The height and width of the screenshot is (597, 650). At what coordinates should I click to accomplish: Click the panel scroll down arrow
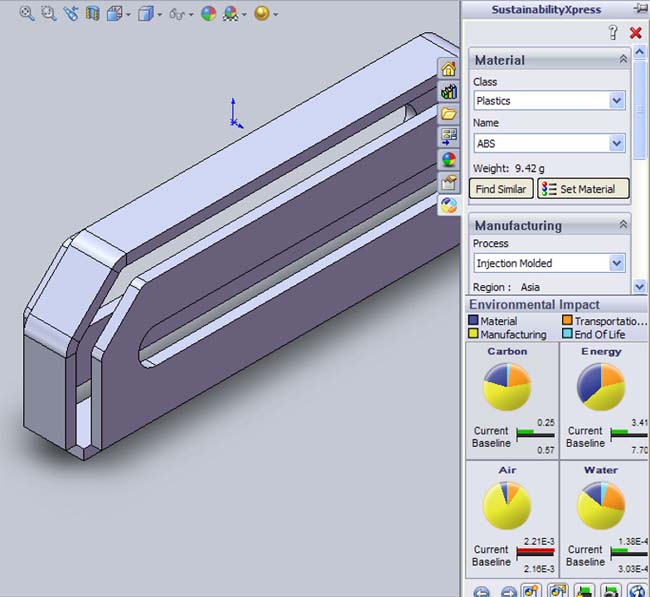tap(640, 286)
